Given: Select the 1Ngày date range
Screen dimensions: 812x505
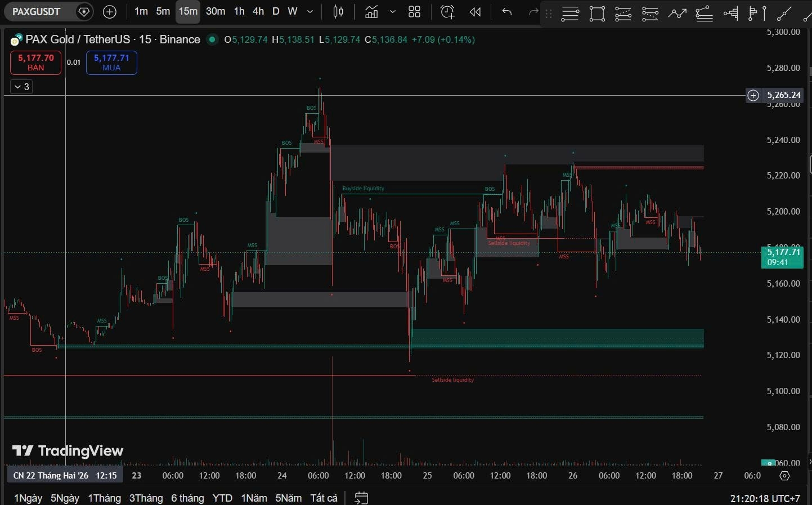Looking at the screenshot, I should coord(28,498).
